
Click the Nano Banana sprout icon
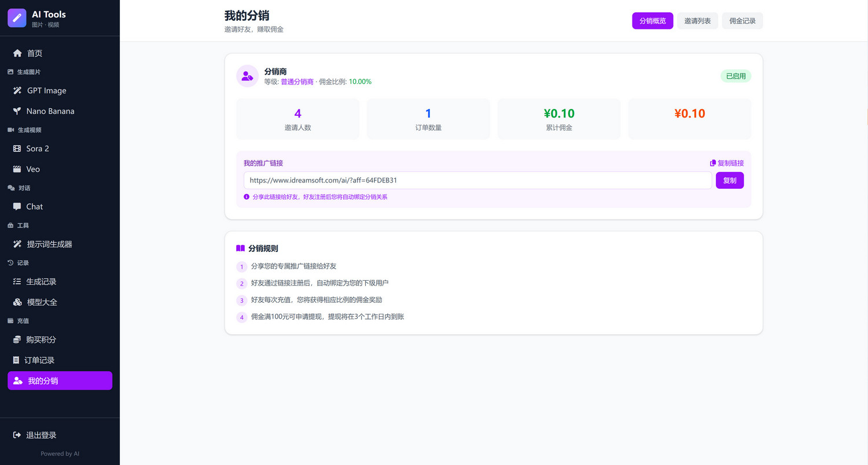point(17,111)
